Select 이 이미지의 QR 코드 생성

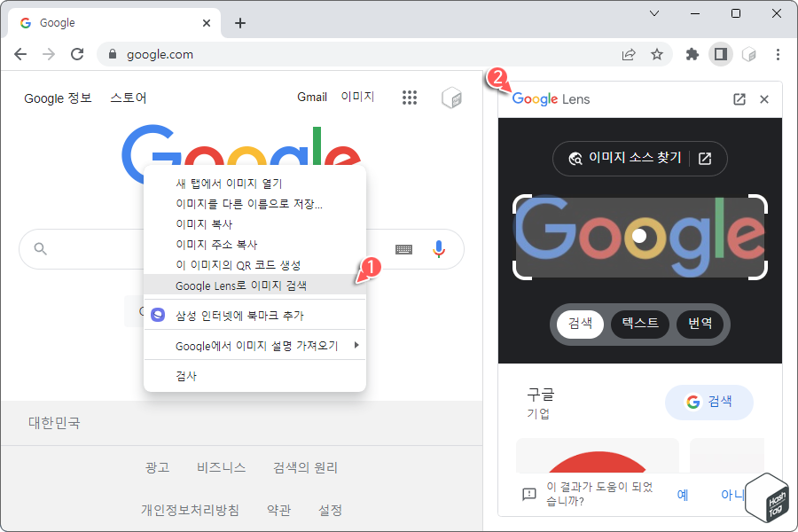pyautogui.click(x=254, y=265)
